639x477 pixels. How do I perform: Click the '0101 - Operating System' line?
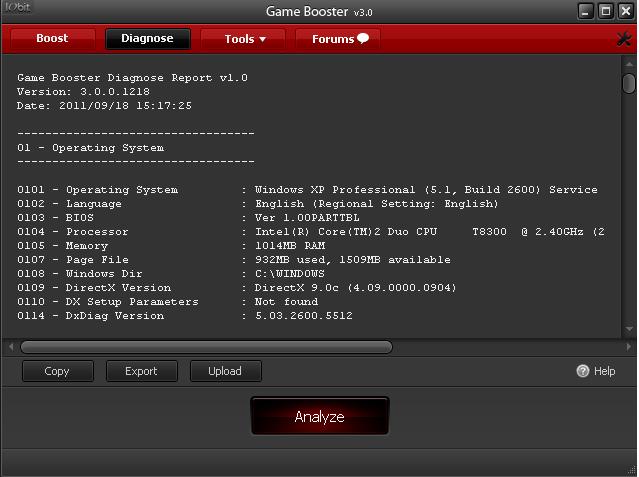coord(307,190)
